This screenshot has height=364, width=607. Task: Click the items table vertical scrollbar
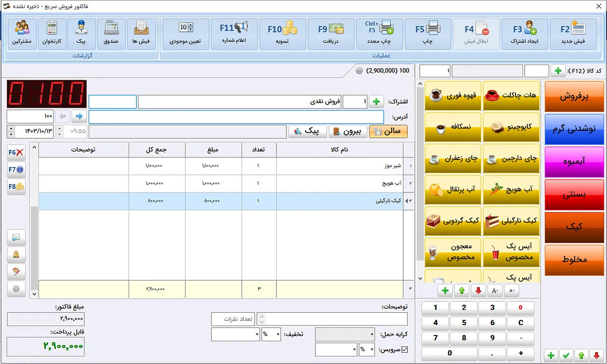(34, 219)
